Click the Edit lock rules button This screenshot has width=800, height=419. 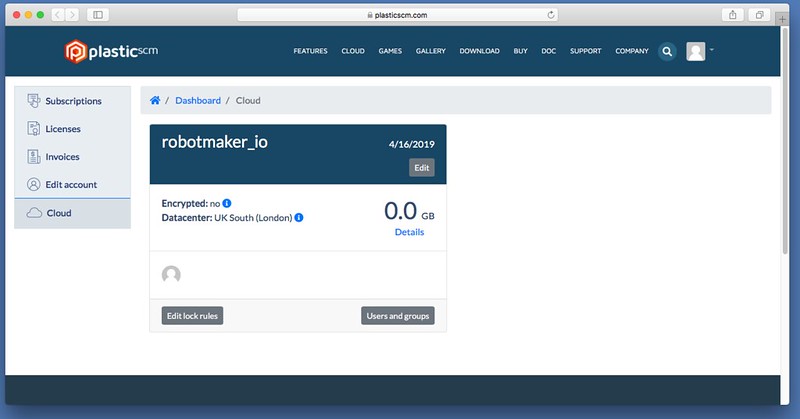[x=192, y=316]
